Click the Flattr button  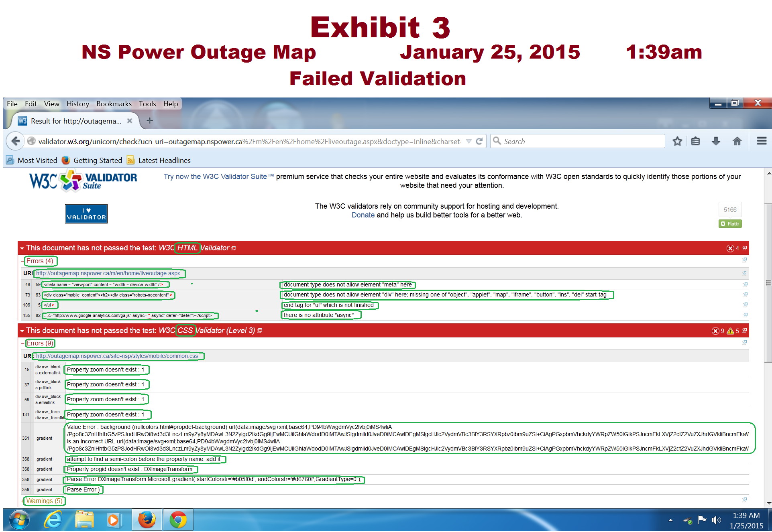click(730, 224)
